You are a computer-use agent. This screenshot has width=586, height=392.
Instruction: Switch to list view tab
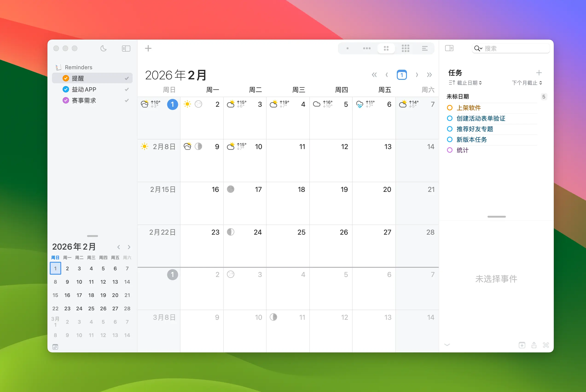tap(424, 48)
